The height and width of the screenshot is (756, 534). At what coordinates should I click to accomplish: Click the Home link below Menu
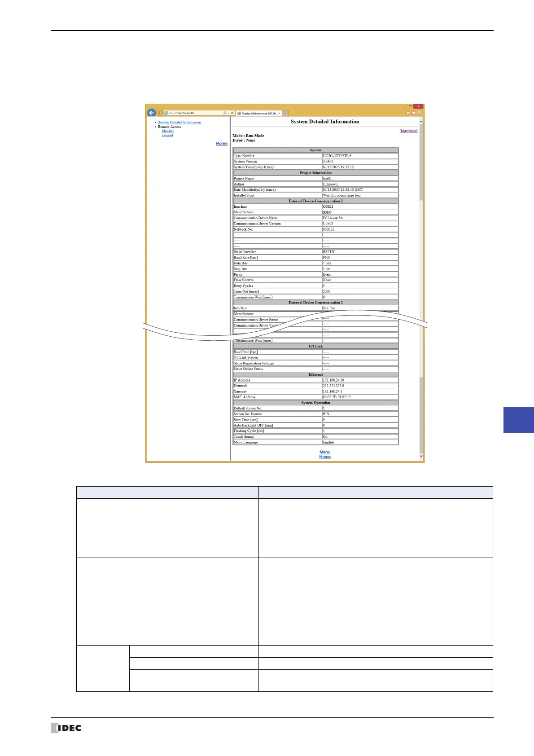coord(325,457)
